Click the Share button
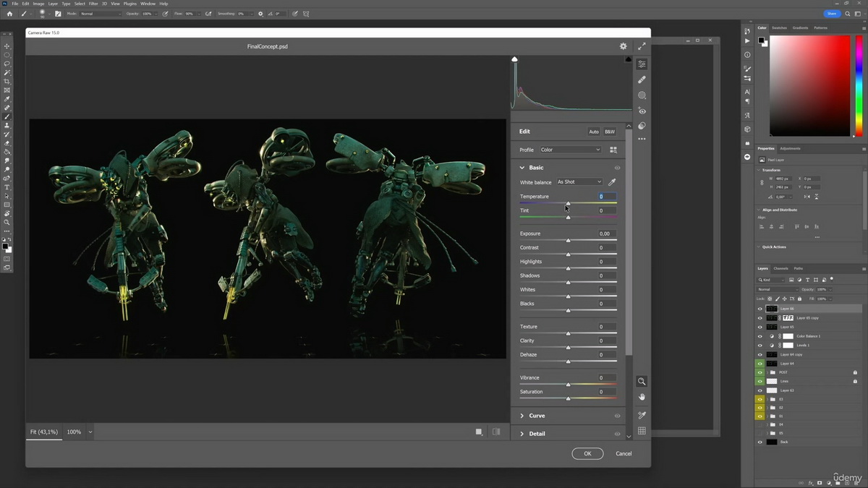868x488 pixels. point(833,14)
